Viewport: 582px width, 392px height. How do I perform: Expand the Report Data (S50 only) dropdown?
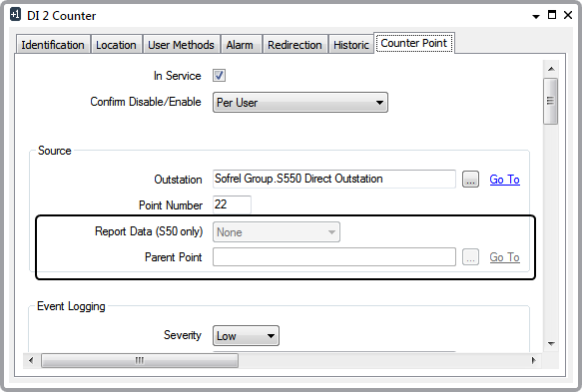click(x=277, y=232)
